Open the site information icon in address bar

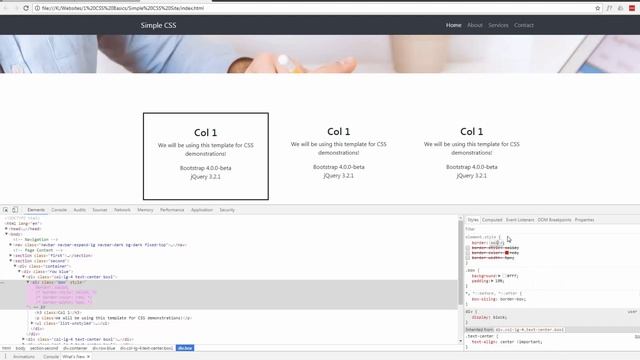click(x=37, y=8)
